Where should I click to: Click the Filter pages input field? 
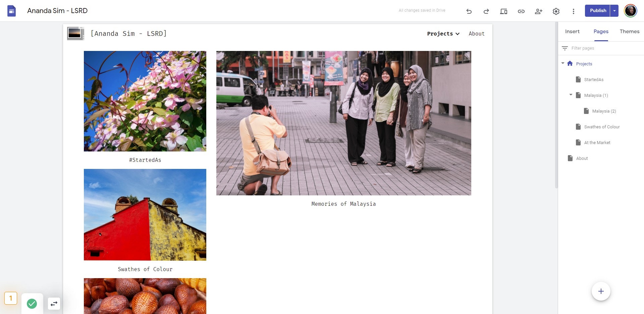(x=600, y=48)
